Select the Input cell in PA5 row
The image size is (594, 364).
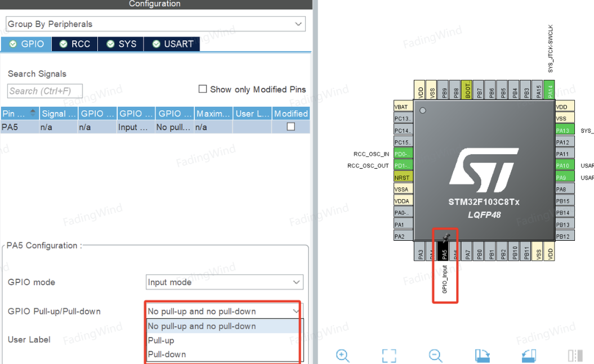(x=136, y=127)
